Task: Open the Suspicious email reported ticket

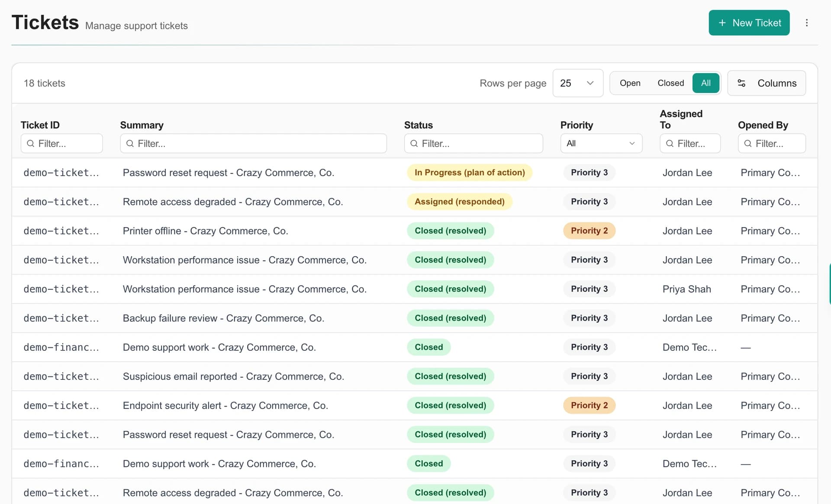Action: [234, 376]
